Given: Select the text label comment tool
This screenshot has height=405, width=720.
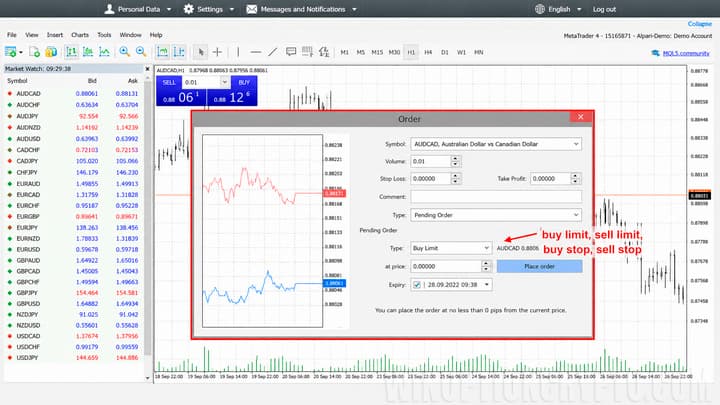Looking at the screenshot, I should [x=291, y=52].
